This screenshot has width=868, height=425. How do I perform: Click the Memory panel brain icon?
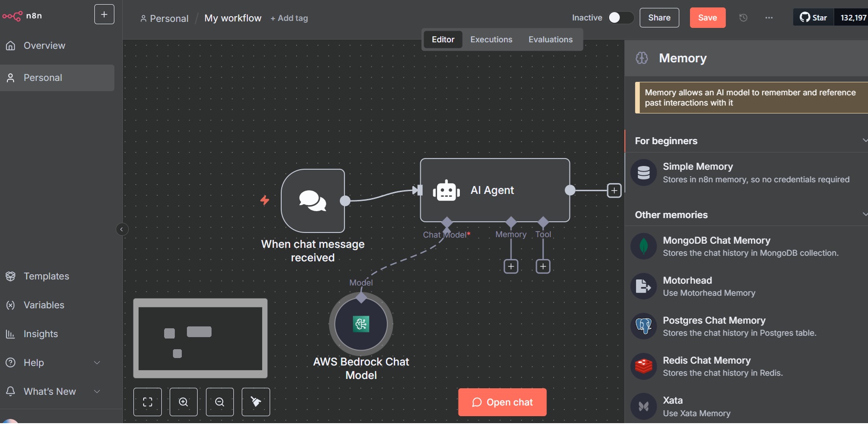point(642,58)
